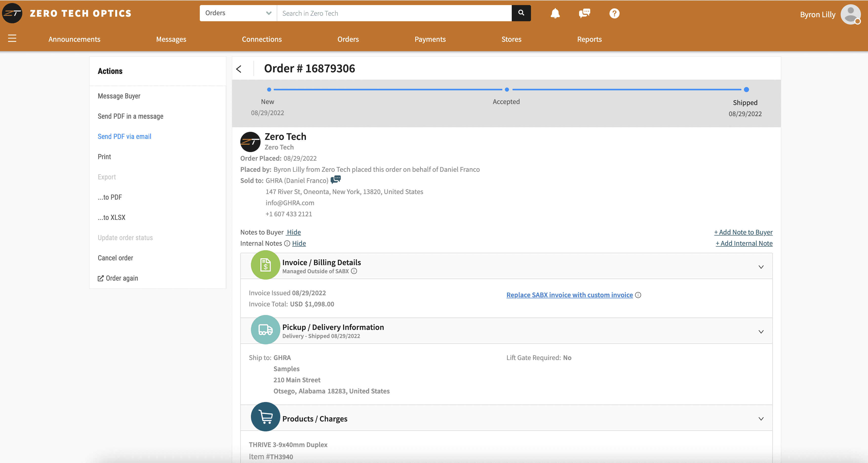868x463 pixels.
Task: Click the phone number +1 607 433 2121
Action: click(x=289, y=214)
